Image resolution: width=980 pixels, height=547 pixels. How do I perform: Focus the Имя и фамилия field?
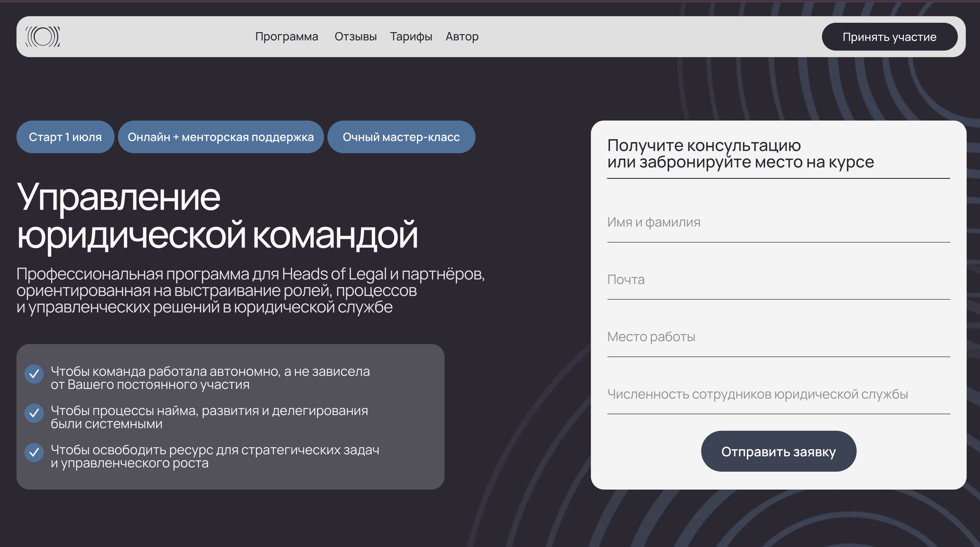[x=778, y=223]
